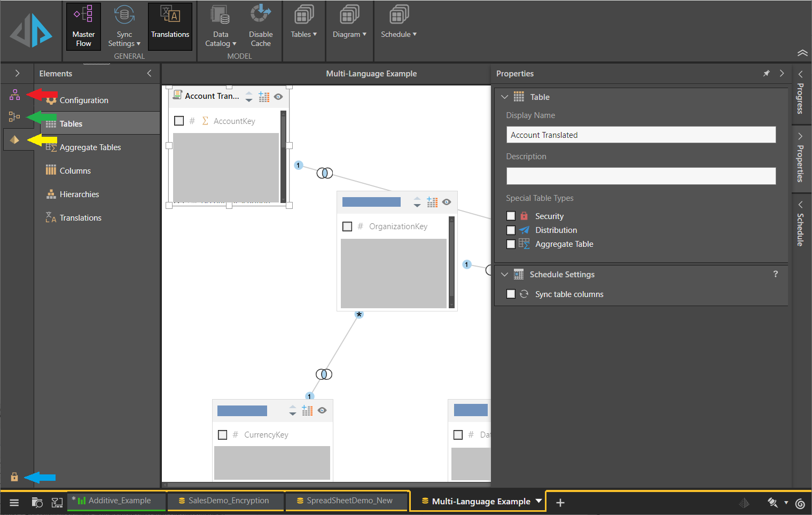
Task: Click the Schedule Settings help question mark
Action: 775,274
